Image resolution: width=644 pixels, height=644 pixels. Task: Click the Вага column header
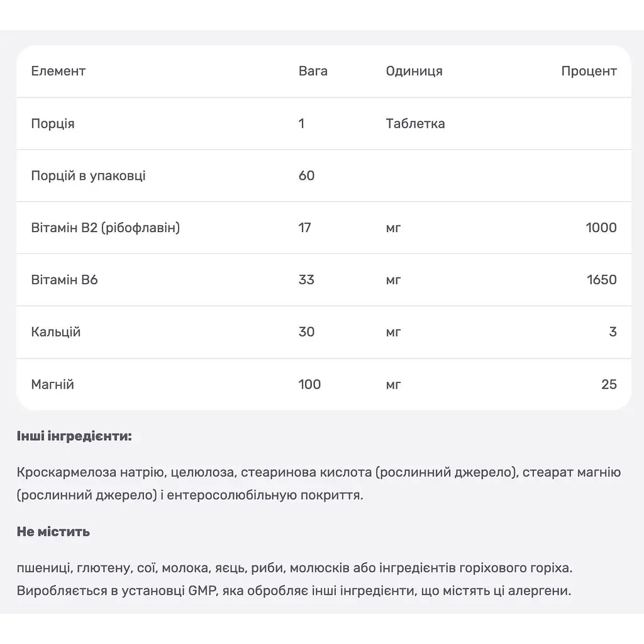coord(313,71)
